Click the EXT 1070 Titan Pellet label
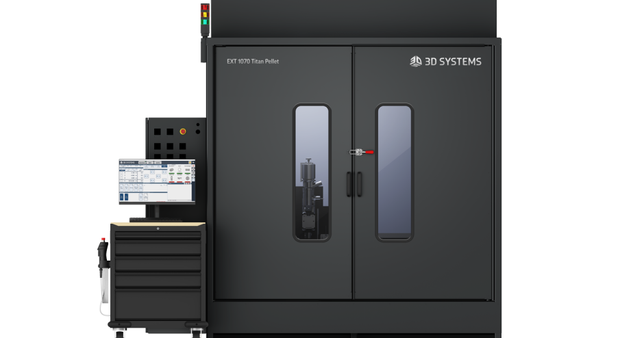644x338 pixels. pyautogui.click(x=253, y=62)
